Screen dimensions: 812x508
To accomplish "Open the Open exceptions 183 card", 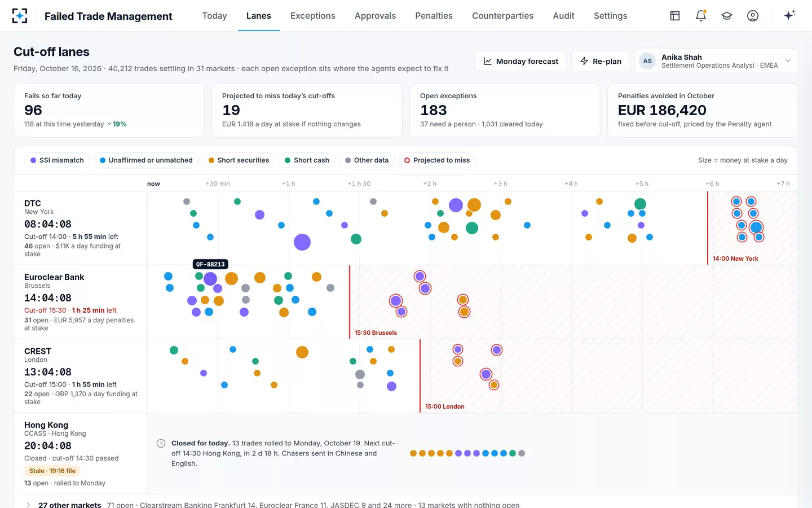I will [505, 110].
